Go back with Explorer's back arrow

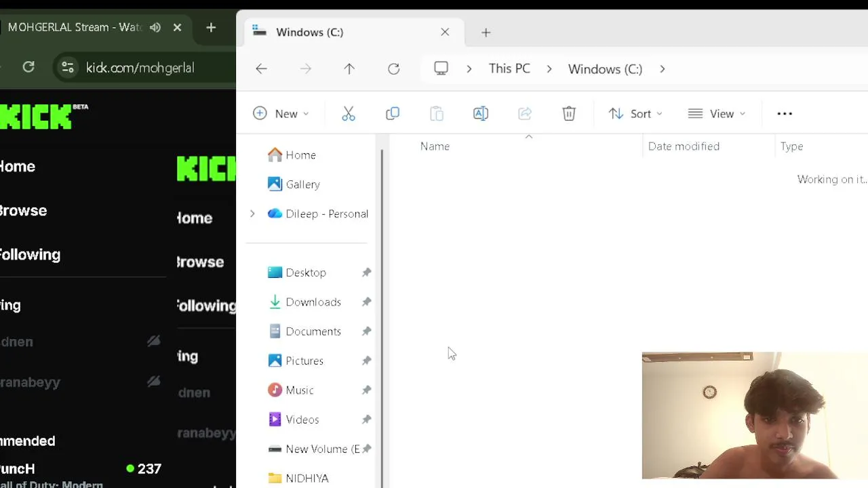pyautogui.click(x=261, y=68)
